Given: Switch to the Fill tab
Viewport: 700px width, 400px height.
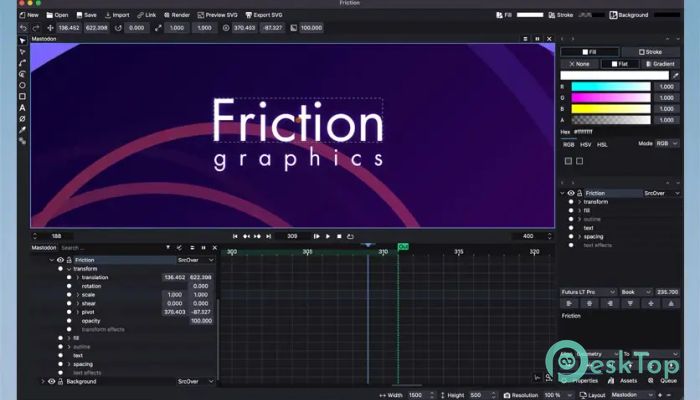Looking at the screenshot, I should coord(589,52).
